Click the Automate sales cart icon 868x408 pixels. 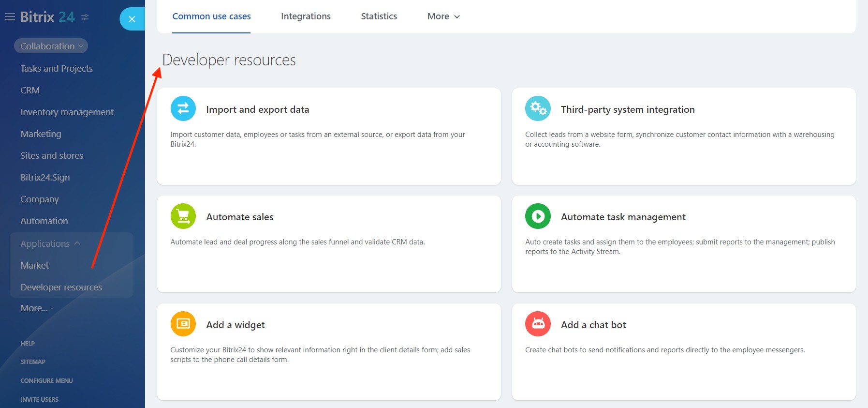pos(183,216)
